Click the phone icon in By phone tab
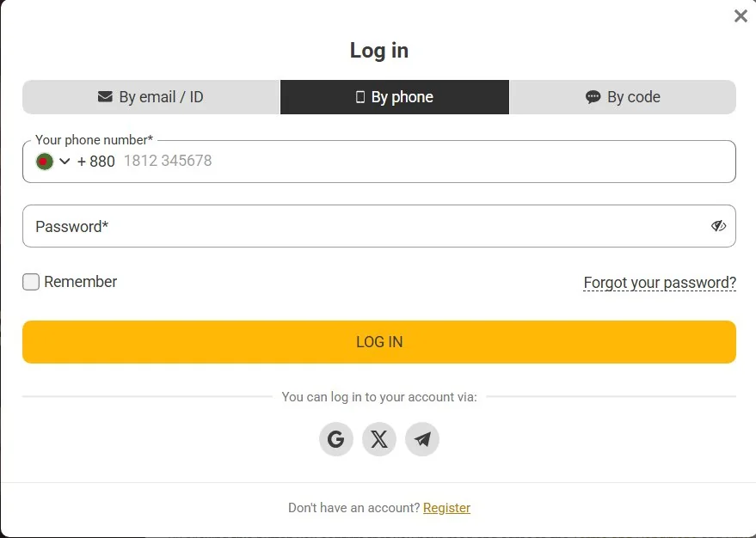The height and width of the screenshot is (538, 756). point(360,97)
